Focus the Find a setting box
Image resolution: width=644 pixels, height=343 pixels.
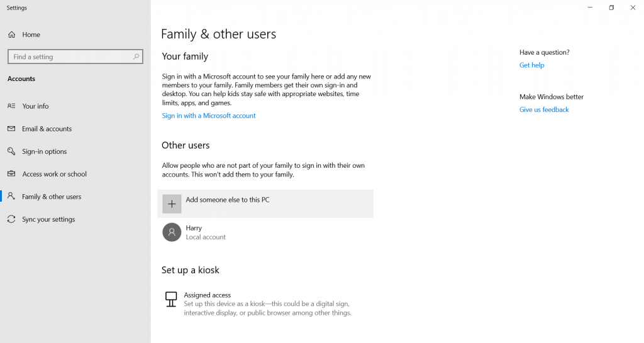pyautogui.click(x=75, y=57)
